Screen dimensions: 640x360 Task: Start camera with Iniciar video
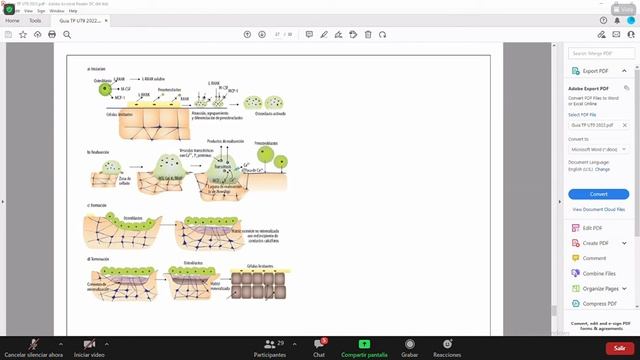point(89,348)
